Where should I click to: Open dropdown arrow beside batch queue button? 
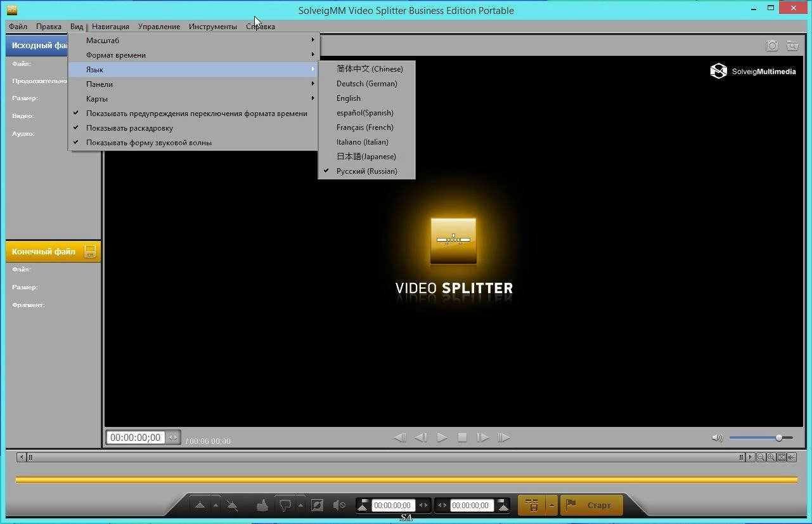pyautogui.click(x=551, y=506)
